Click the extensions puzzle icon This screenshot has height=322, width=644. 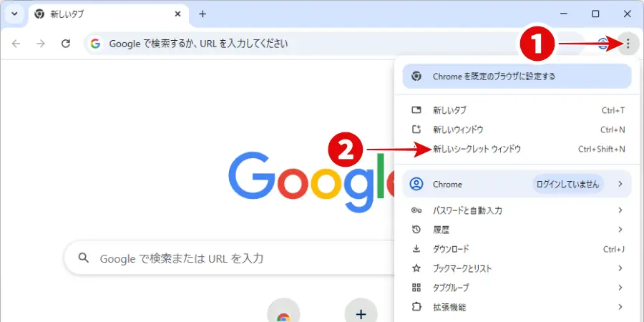coord(416,307)
